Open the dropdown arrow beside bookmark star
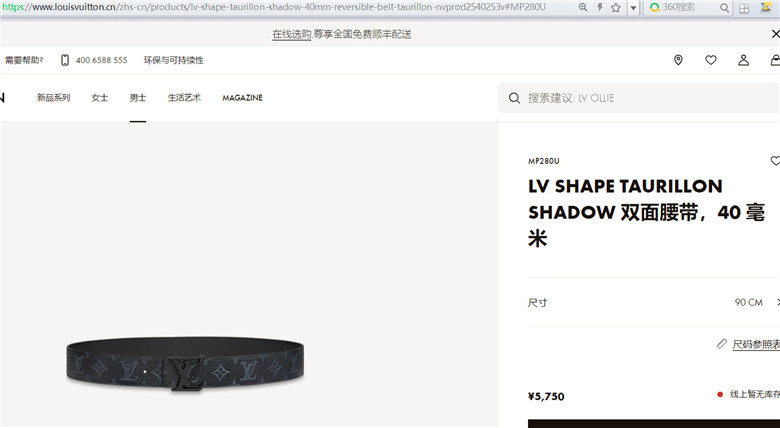This screenshot has width=780, height=428. coord(633,8)
